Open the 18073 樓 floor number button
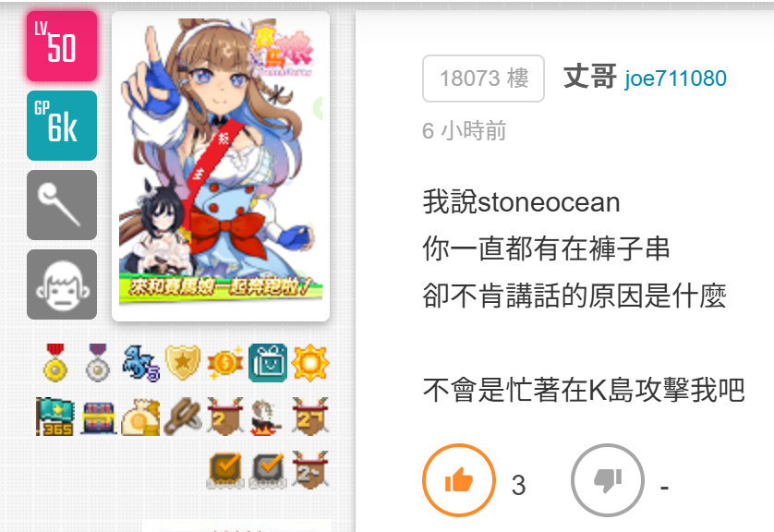The height and width of the screenshot is (532, 774). click(483, 79)
